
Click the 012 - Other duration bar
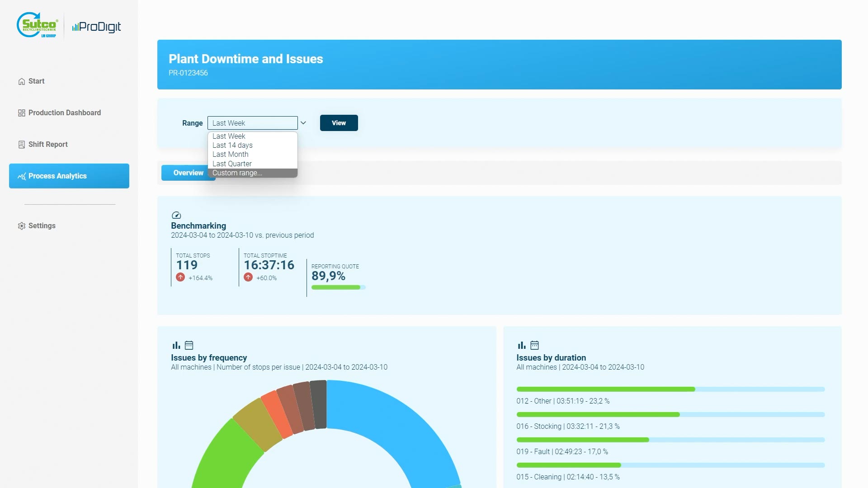[670, 389]
